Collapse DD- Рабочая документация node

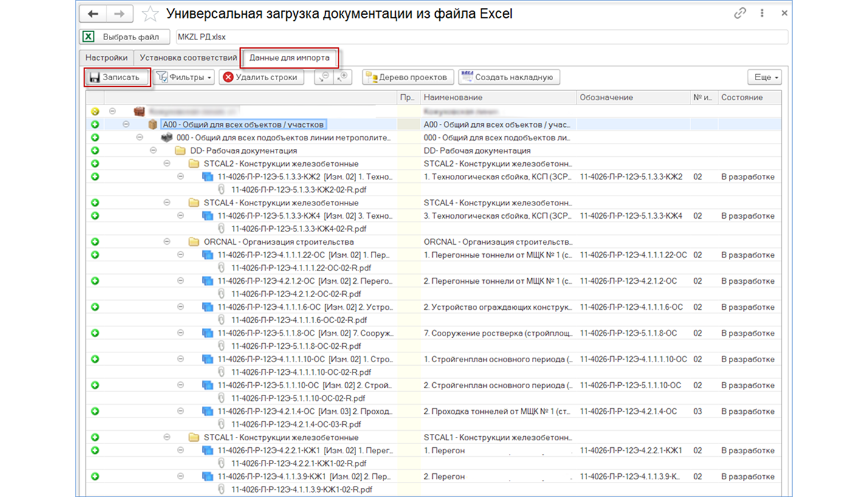pyautogui.click(x=153, y=151)
